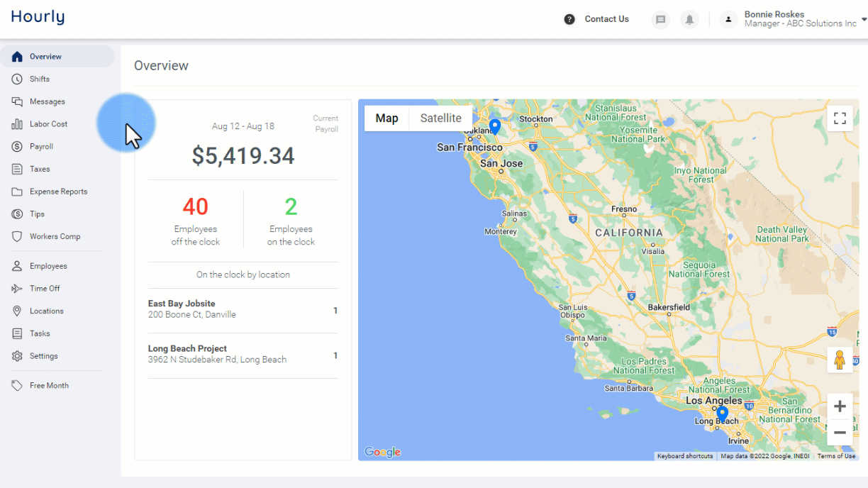Click the $5,419.34 payroll amount

click(x=243, y=156)
